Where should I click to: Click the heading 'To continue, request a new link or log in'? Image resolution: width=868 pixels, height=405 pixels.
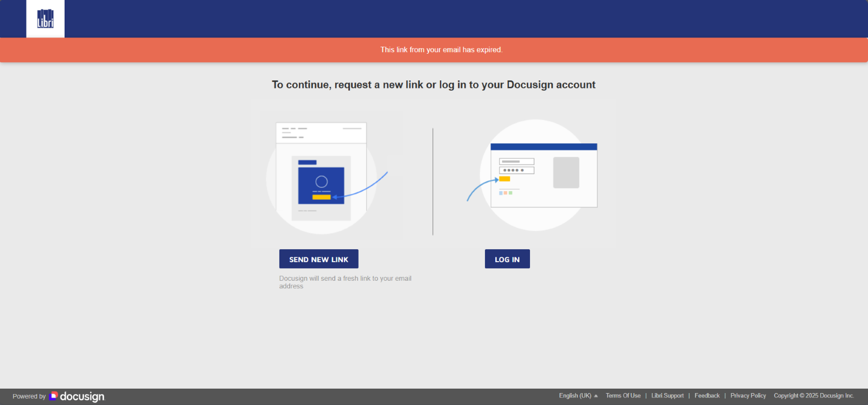(433, 85)
